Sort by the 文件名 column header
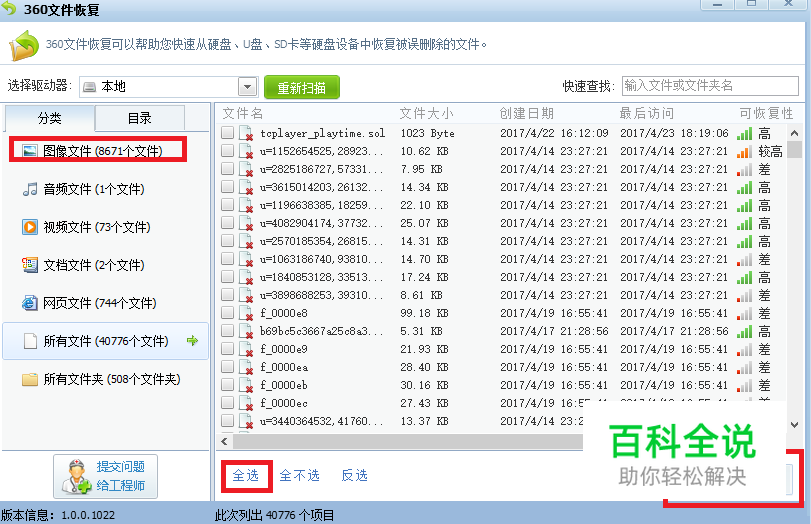 pos(243,113)
